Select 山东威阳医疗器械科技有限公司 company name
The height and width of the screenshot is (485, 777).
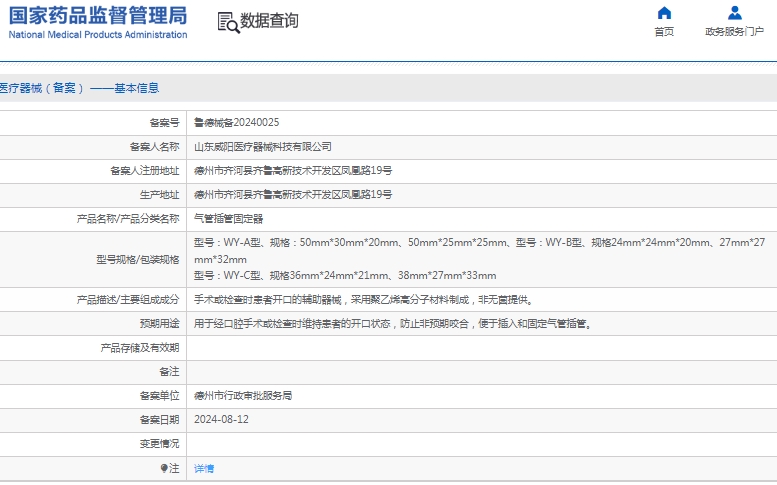pos(263,147)
